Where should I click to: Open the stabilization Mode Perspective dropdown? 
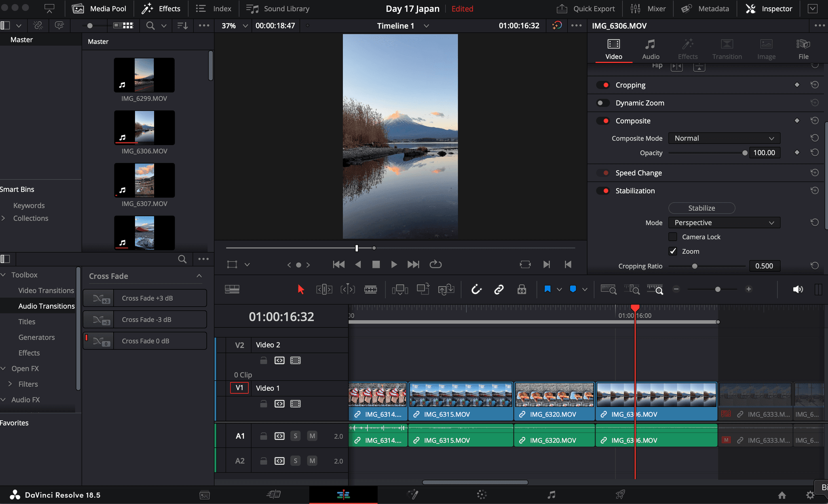[x=724, y=223]
